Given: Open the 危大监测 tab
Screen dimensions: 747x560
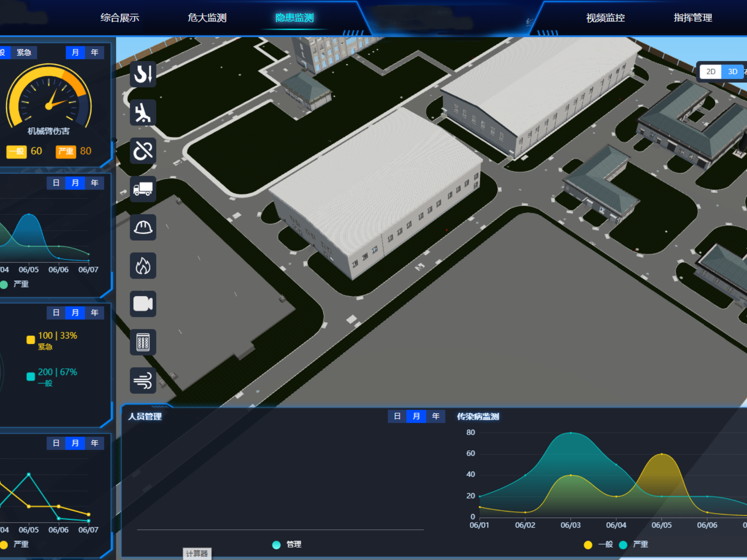Looking at the screenshot, I should [x=207, y=18].
